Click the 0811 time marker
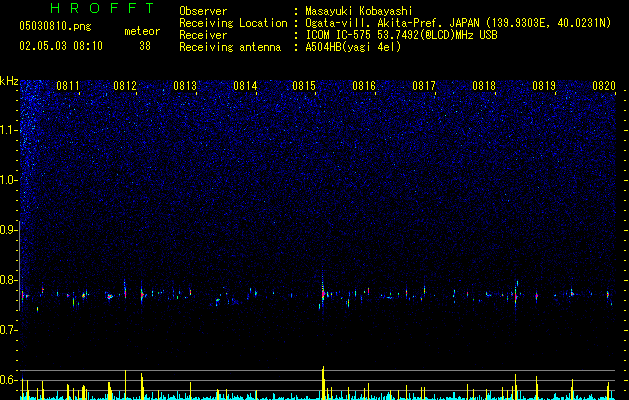629x400 pixels. pos(68,86)
